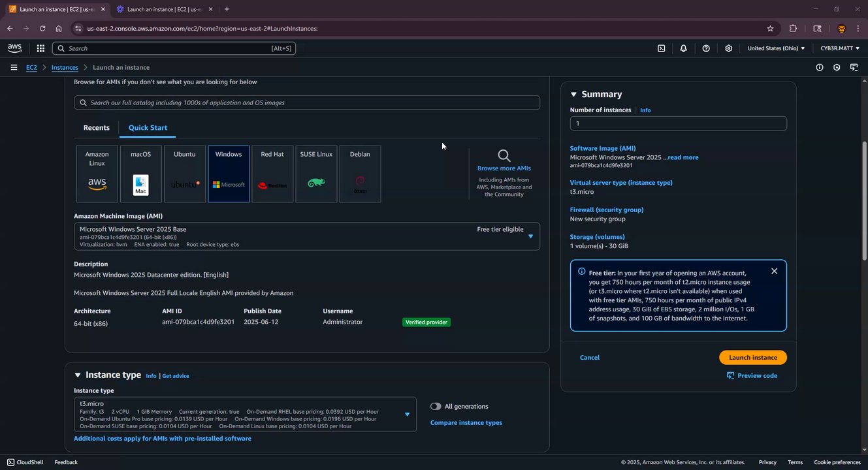Image resolution: width=868 pixels, height=470 pixels.
Task: Open the browser profile avatar
Action: click(841, 29)
